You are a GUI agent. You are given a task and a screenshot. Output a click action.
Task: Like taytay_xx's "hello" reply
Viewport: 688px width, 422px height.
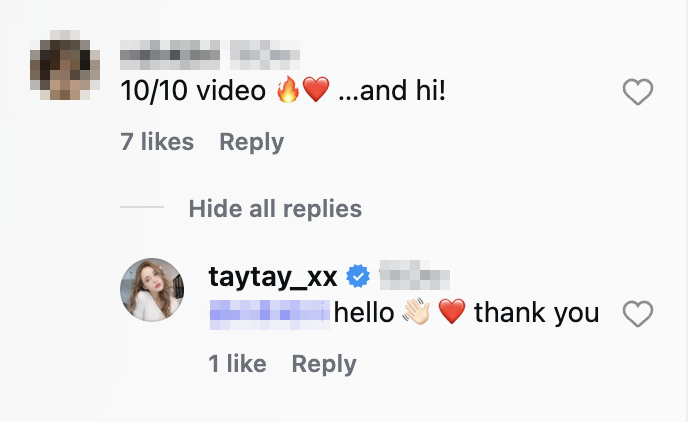(638, 314)
